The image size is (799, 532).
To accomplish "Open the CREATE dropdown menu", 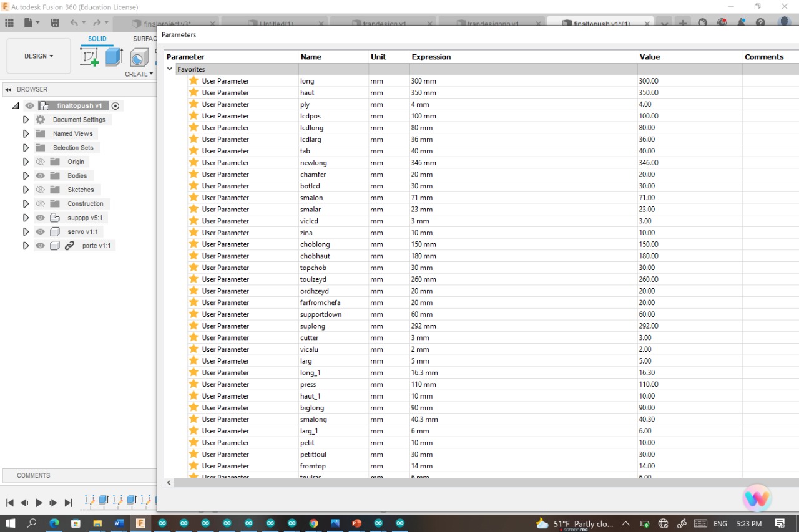I will point(139,74).
